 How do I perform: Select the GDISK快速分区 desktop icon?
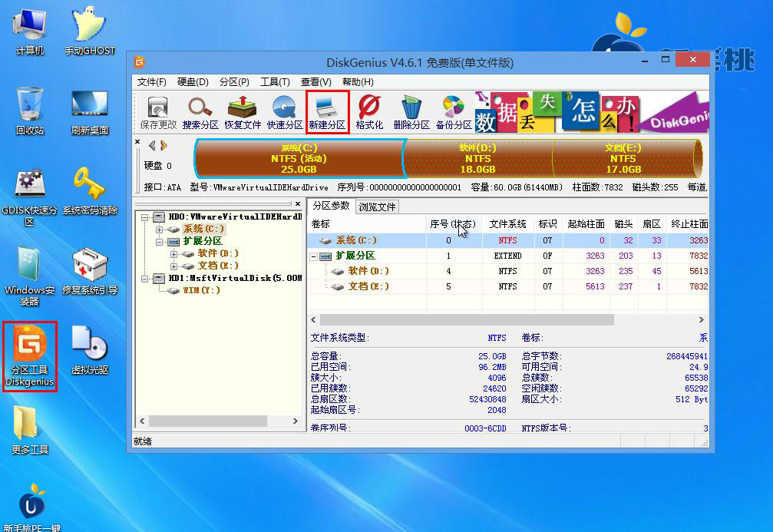tap(30, 197)
